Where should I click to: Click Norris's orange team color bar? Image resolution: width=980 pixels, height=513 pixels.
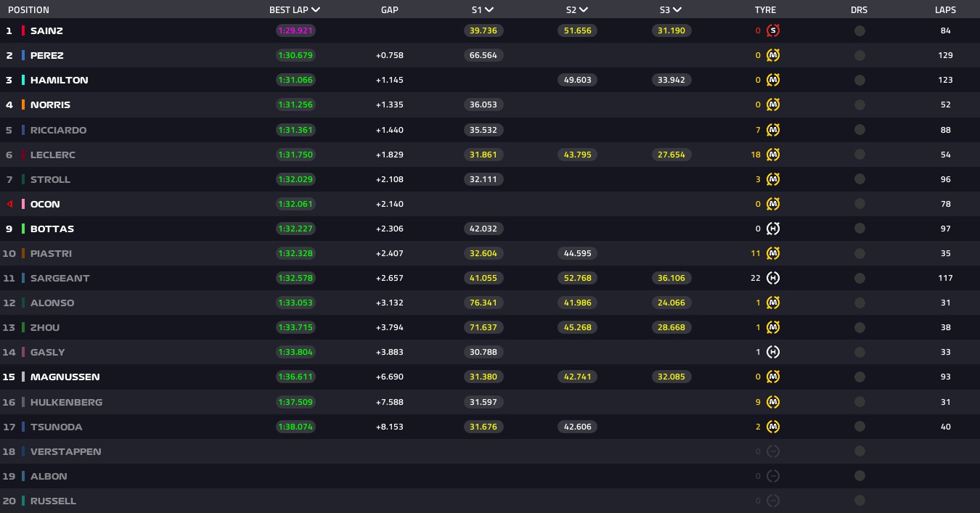tap(23, 104)
